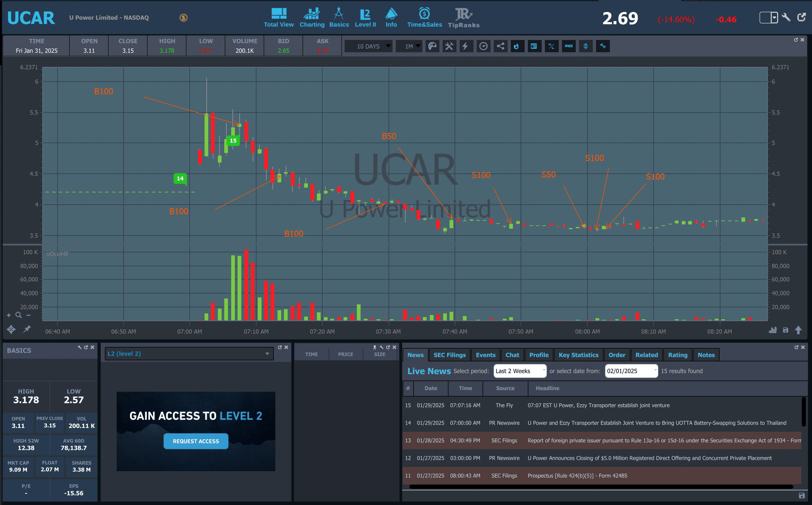Toggle the flame hot-news button
The image size is (812, 505).
point(517,46)
